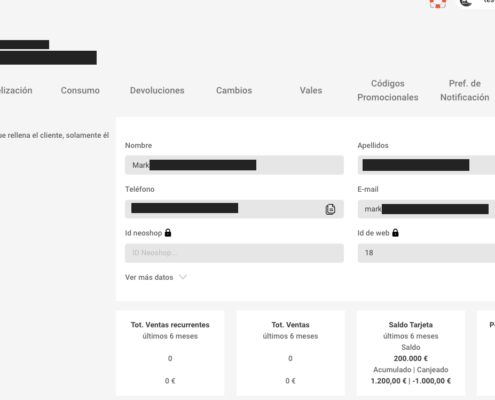Expand the Ver más datos section

click(156, 277)
